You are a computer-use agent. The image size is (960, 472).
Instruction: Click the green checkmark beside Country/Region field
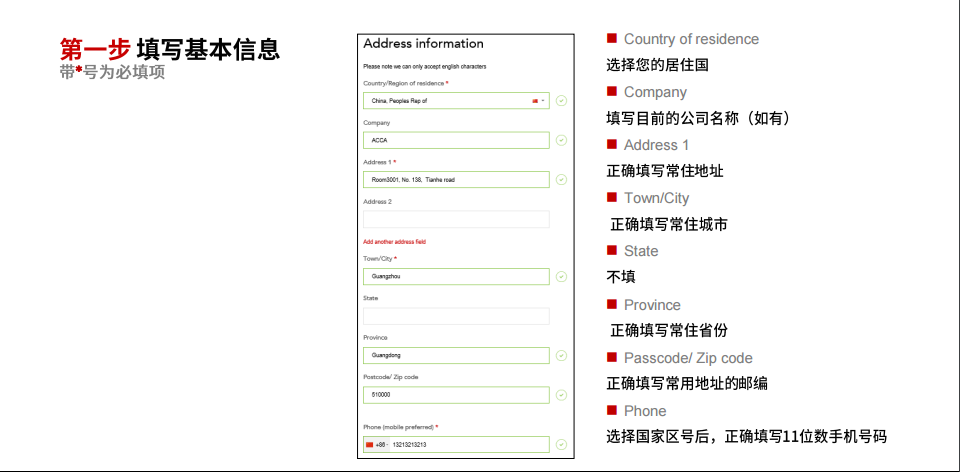[561, 101]
